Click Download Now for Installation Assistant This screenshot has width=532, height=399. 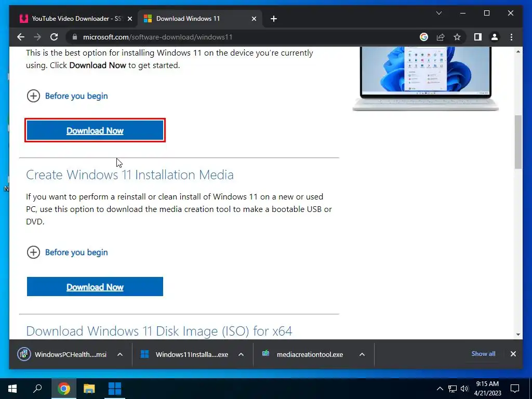pyautogui.click(x=95, y=130)
